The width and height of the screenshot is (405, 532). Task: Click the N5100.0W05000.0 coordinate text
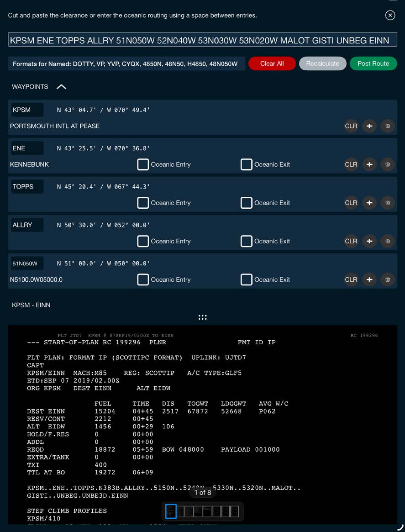[x=36, y=280]
